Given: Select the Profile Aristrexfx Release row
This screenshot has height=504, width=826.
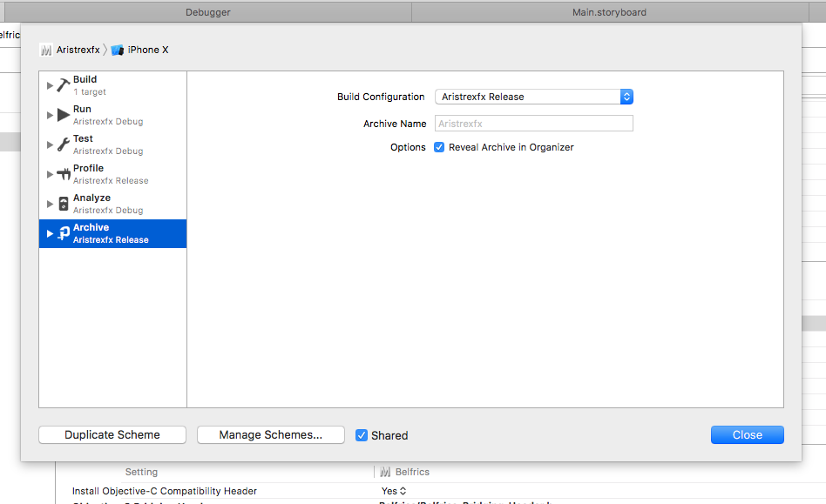Looking at the screenshot, I should click(x=112, y=174).
